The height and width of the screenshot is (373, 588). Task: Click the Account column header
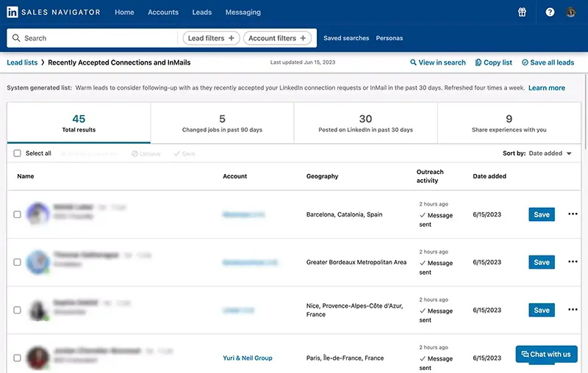[234, 176]
